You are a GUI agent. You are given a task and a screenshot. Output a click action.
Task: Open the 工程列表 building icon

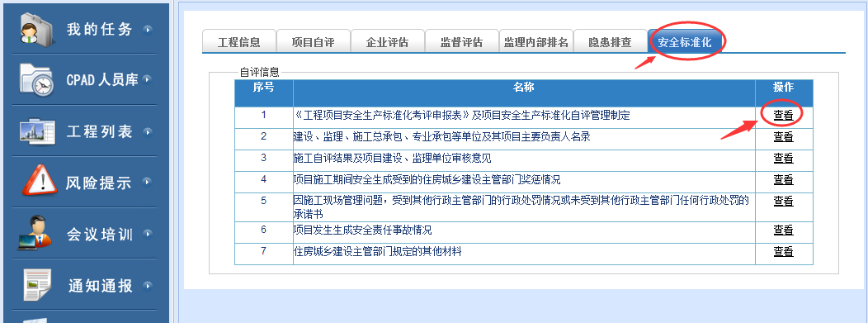(37, 131)
